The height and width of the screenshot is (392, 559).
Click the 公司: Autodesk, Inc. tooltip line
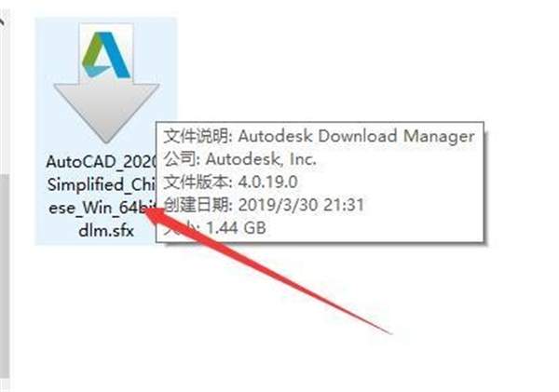(240, 159)
